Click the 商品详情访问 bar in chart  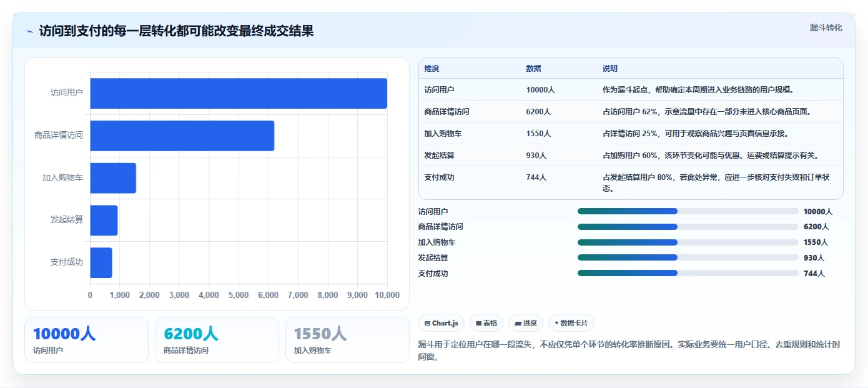pos(182,136)
